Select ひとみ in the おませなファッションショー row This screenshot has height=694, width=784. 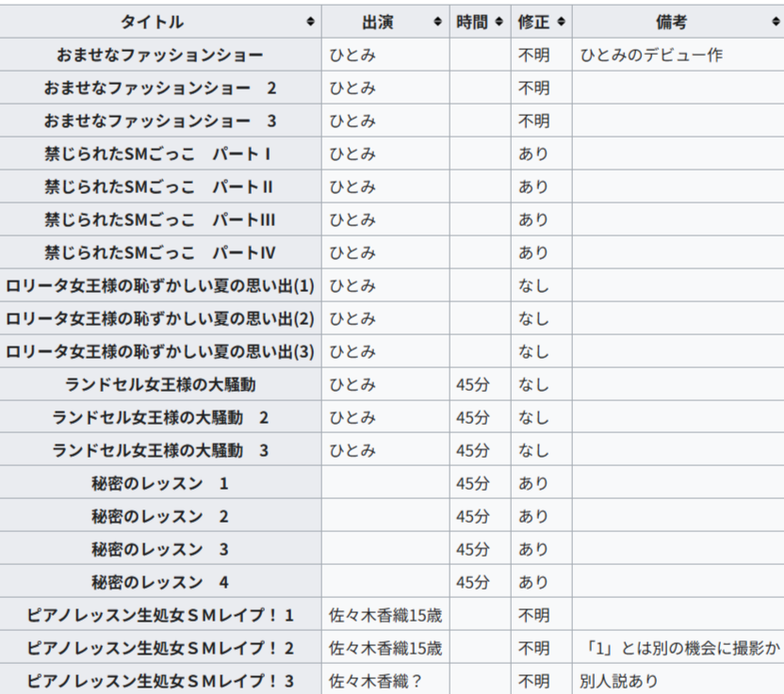(352, 55)
